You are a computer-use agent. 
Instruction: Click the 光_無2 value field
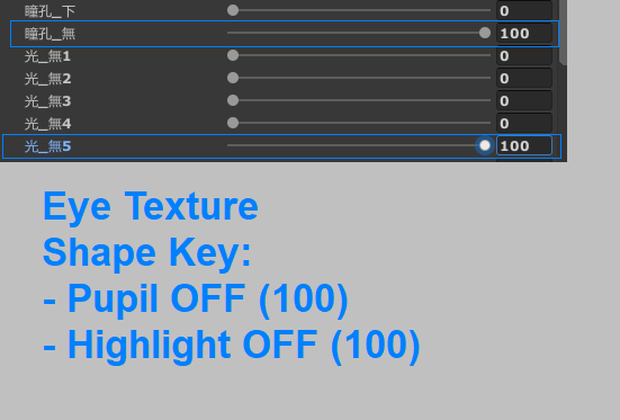pos(524,78)
